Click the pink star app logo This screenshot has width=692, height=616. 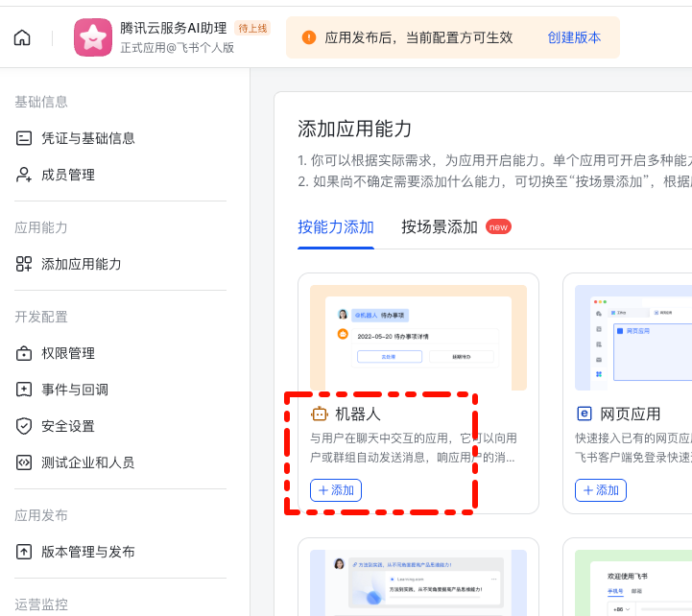pos(93,38)
